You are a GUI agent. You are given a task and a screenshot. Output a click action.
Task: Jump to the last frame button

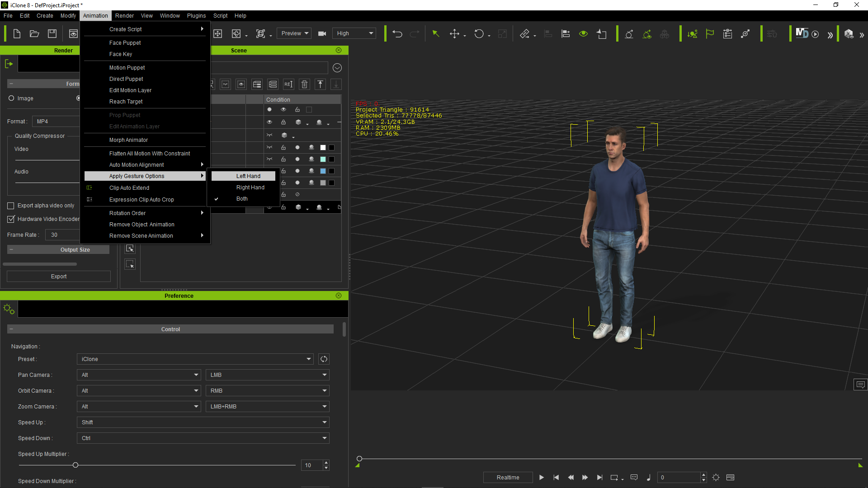[599, 478]
